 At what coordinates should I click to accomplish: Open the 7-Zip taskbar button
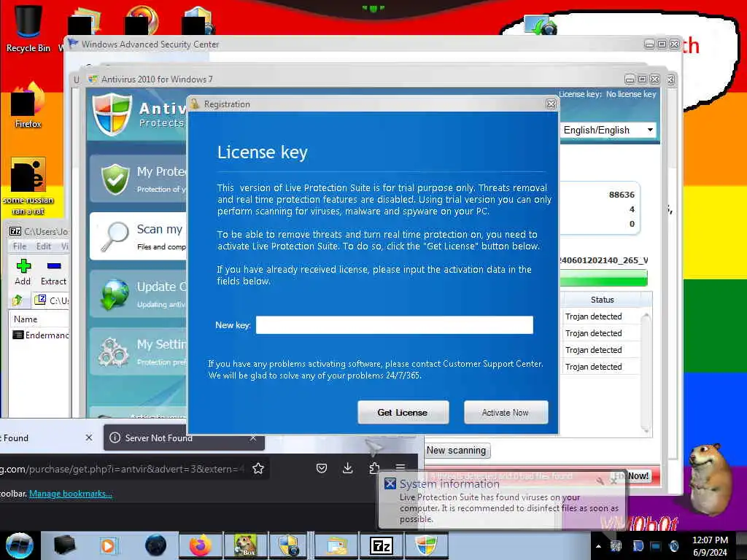[381, 545]
